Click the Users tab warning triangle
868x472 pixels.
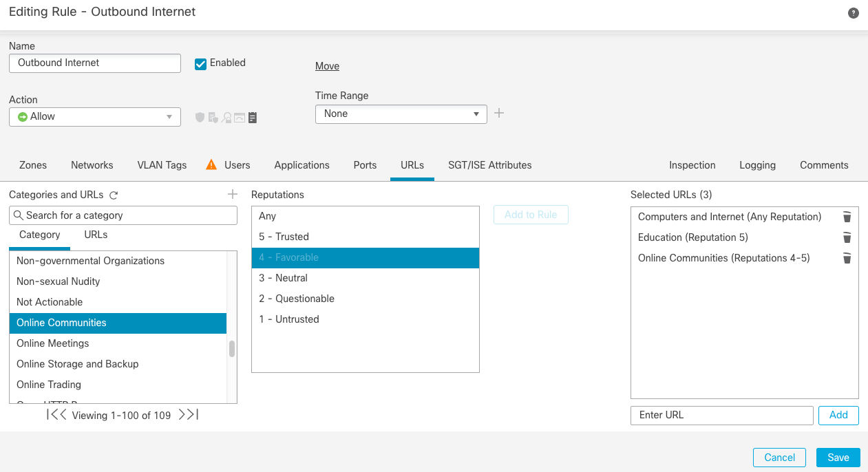pos(212,165)
